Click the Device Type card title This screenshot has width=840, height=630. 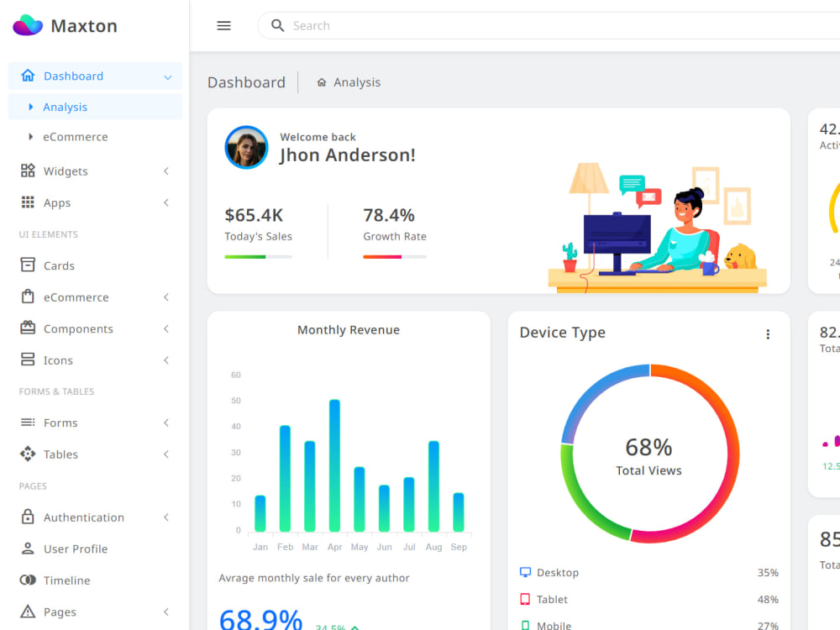[x=563, y=332]
